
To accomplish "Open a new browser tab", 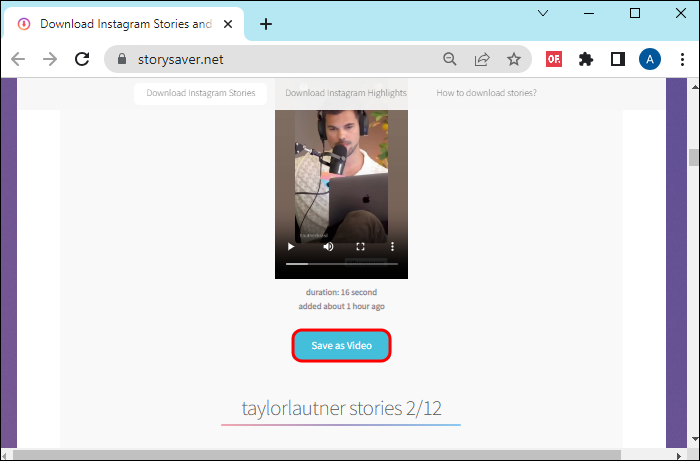I will 266,24.
